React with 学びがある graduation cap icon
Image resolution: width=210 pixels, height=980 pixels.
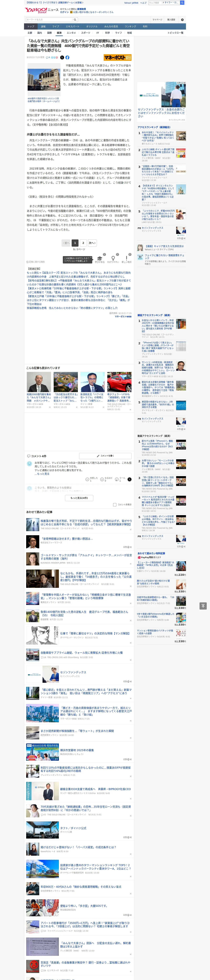pyautogui.click(x=100, y=258)
